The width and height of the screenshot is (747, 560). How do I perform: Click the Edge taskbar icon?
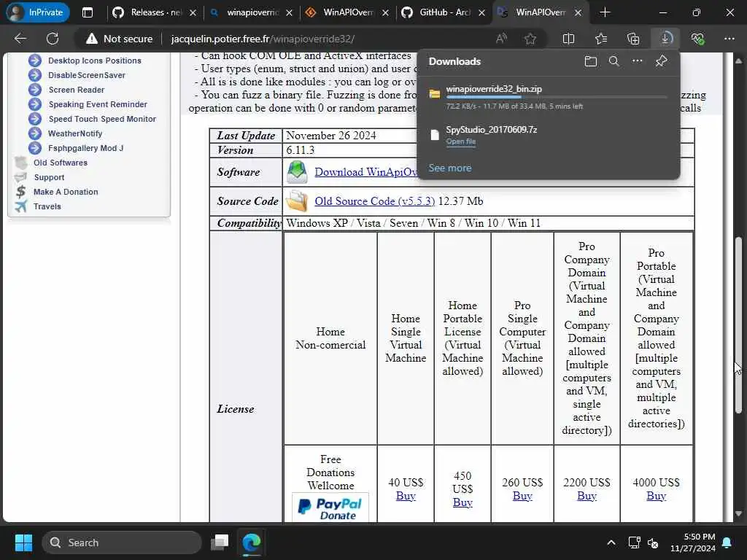click(x=252, y=542)
